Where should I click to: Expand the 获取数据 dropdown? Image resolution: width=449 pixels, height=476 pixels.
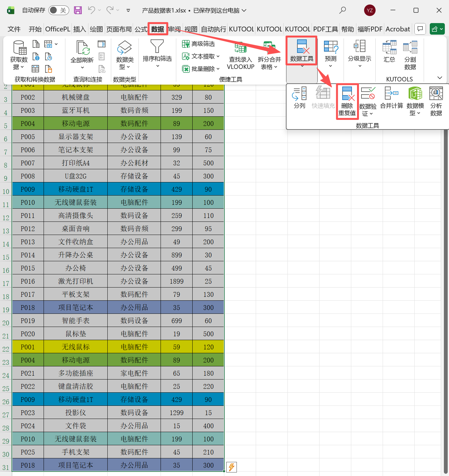[19, 56]
